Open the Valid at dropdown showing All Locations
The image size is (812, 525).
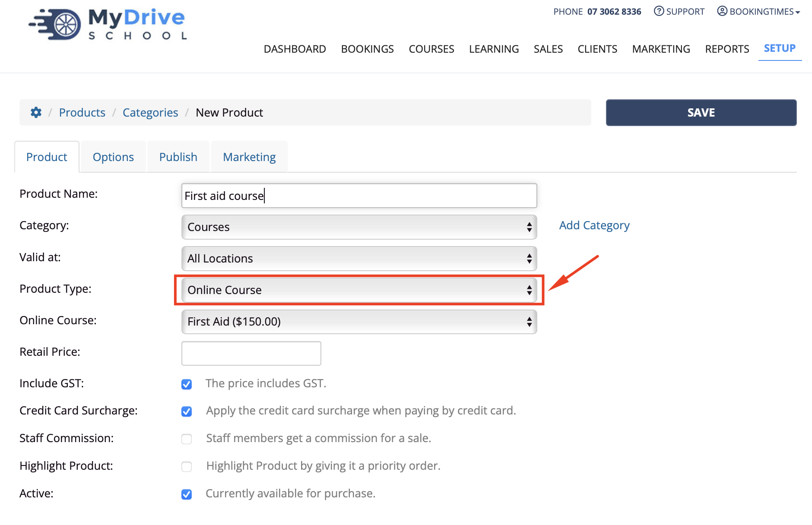[x=359, y=259]
